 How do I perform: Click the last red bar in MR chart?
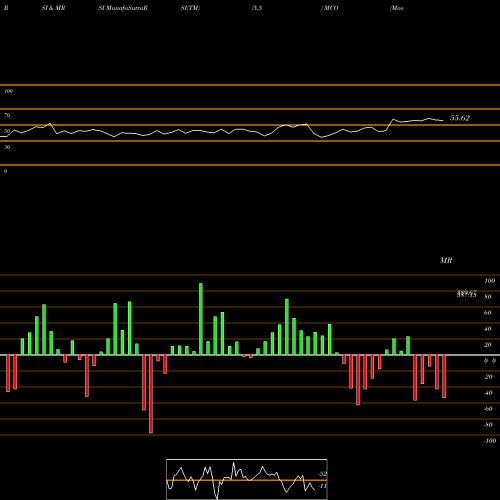pos(444,376)
